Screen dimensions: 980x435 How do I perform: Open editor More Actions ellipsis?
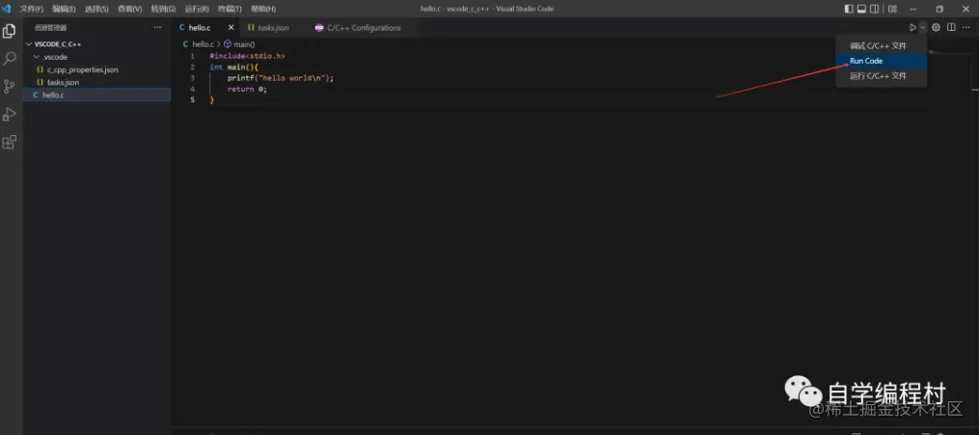(966, 28)
